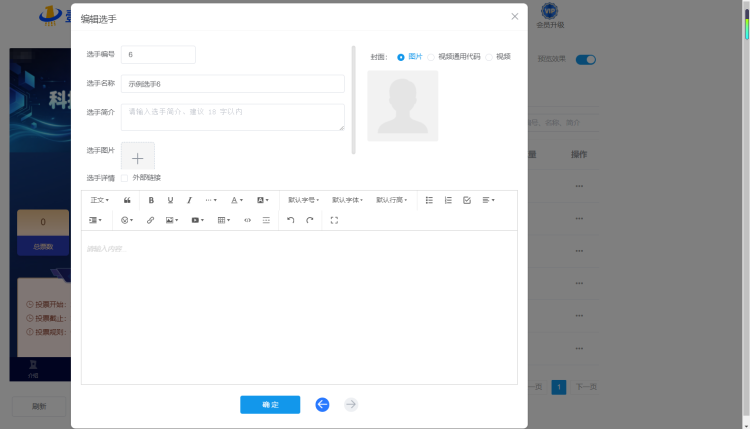The width and height of the screenshot is (750, 429).
Task: Select the 图片 cover radio option
Action: (x=401, y=57)
